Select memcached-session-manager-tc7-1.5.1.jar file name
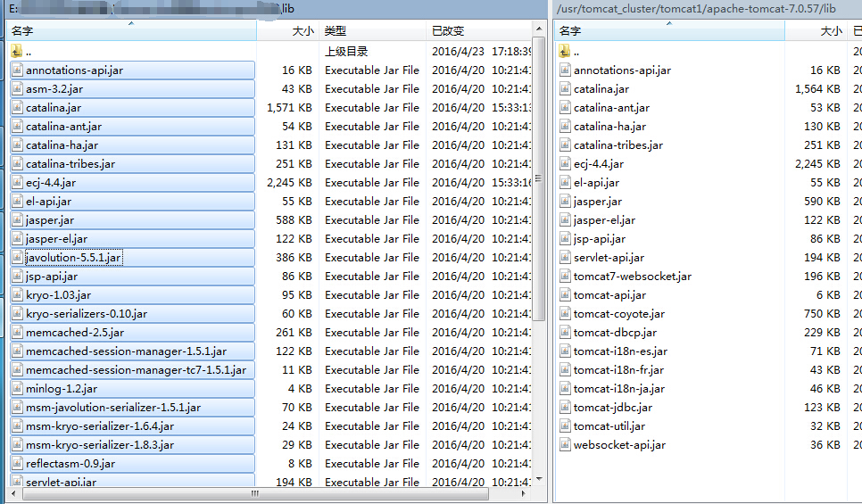 coord(136,370)
